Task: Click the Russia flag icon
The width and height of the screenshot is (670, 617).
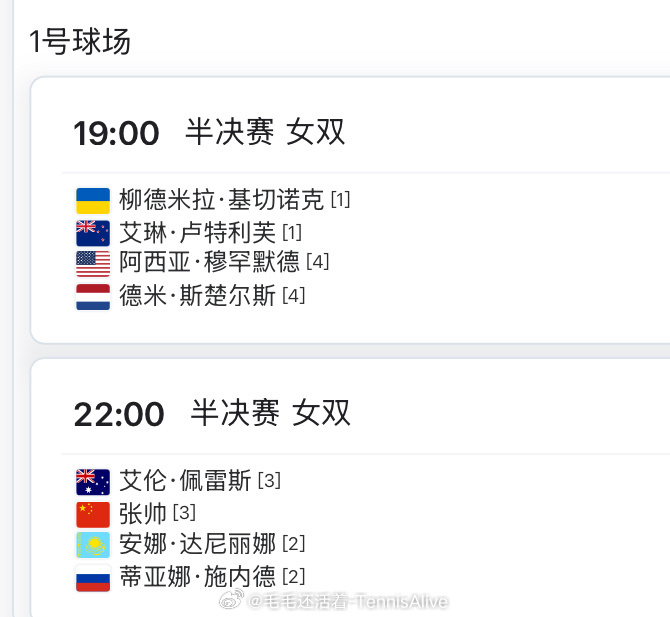Action: click(x=93, y=578)
